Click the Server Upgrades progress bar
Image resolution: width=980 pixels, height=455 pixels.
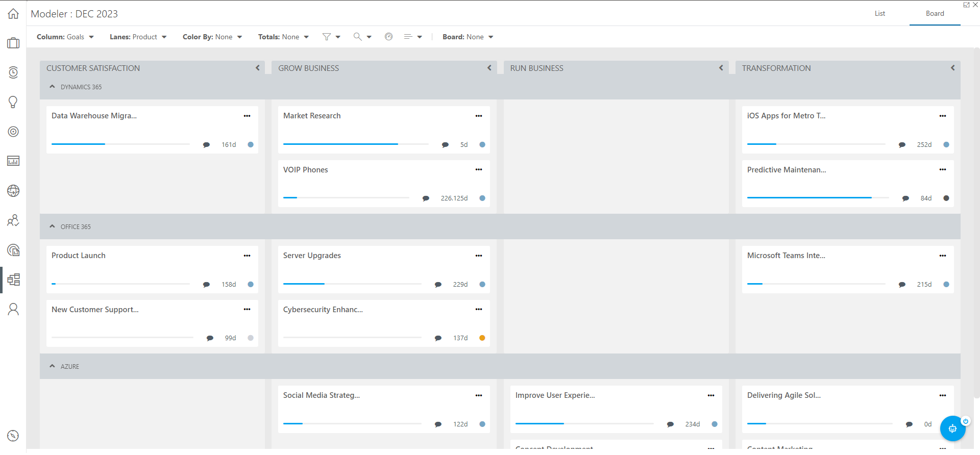[x=352, y=284]
